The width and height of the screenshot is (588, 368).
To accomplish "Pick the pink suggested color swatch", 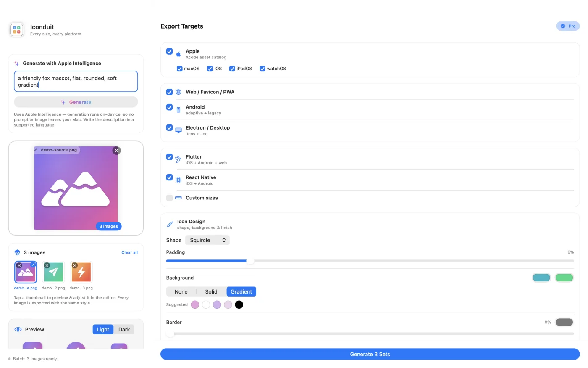I will tap(195, 304).
